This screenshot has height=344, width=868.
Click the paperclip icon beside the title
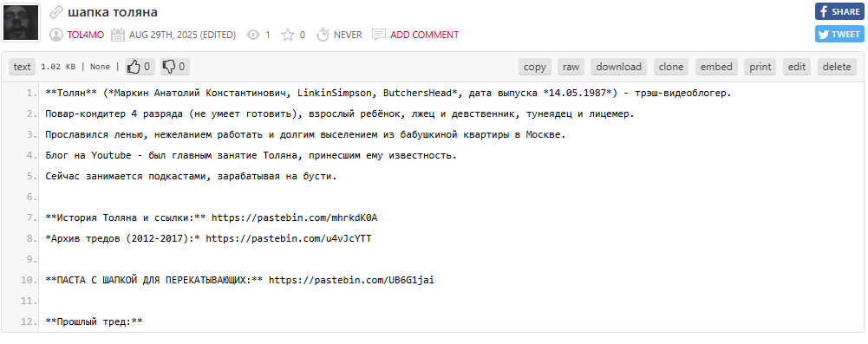[x=55, y=12]
